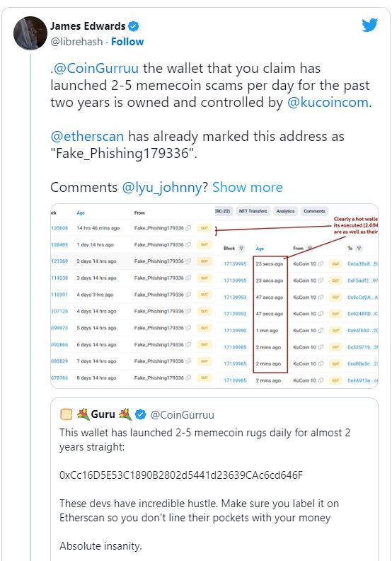The width and height of the screenshot is (392, 561).
Task: Click Guru's verified checkmark badge
Action: 140,414
